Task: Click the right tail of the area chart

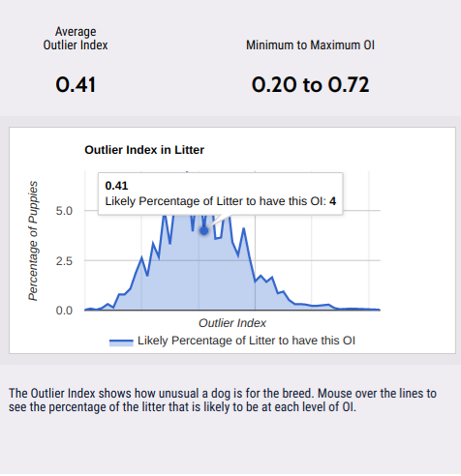Action: pos(355,309)
